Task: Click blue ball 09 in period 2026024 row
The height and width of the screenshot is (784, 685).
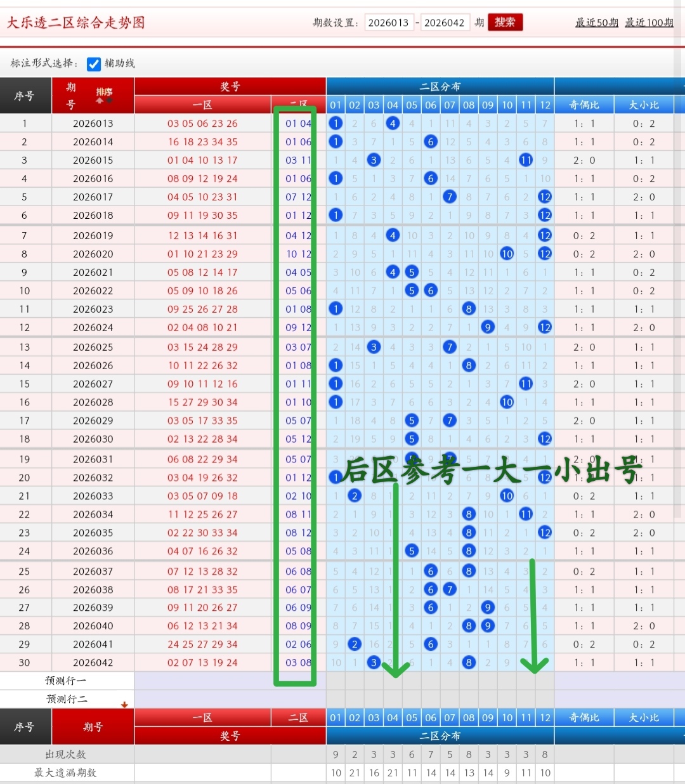Action: coord(488,327)
